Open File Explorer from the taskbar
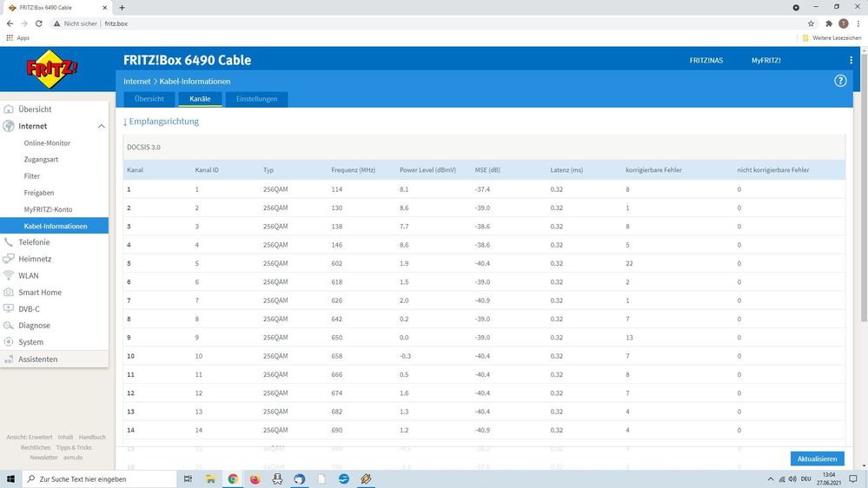This screenshot has height=488, width=868. pos(210,478)
